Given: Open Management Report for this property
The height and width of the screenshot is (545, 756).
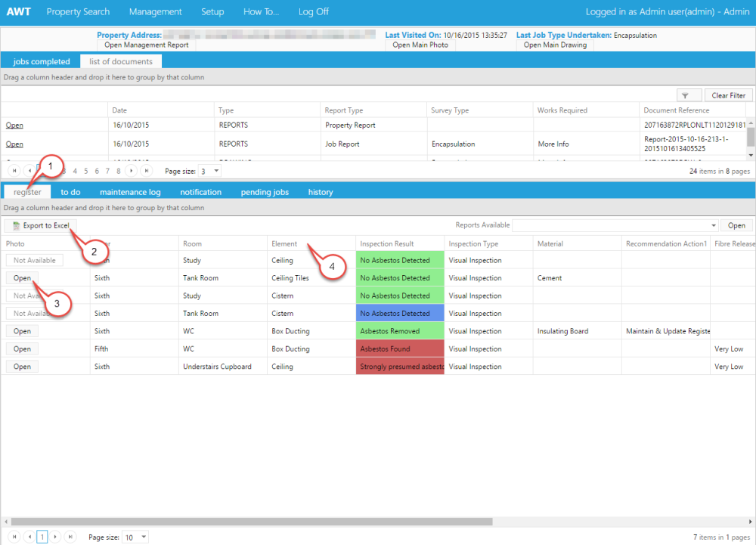Looking at the screenshot, I should coord(146,45).
